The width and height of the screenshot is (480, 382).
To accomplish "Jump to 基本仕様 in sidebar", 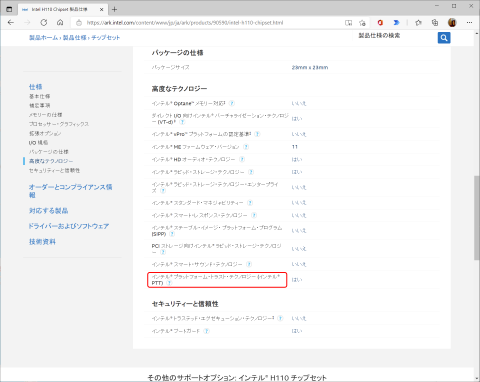I will (39, 96).
